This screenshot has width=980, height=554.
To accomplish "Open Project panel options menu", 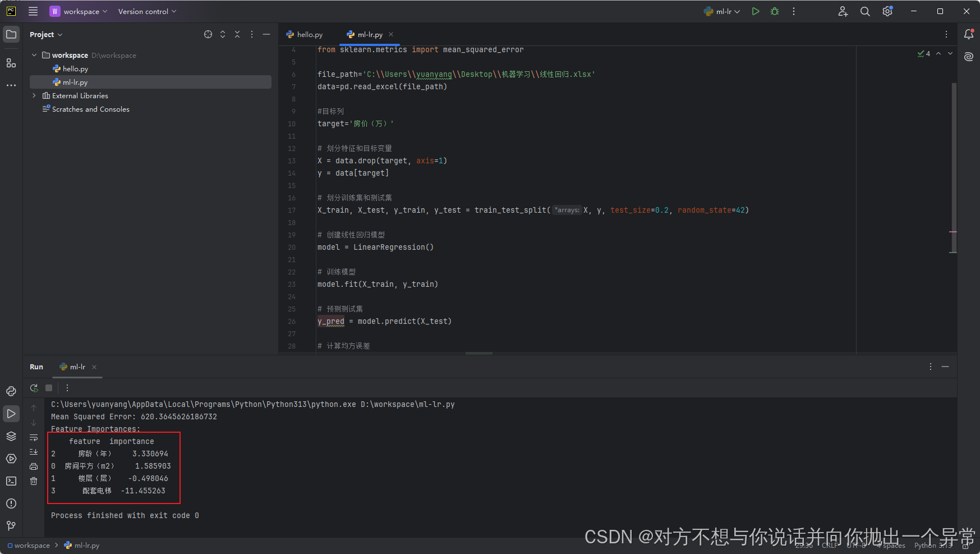I will [x=252, y=34].
